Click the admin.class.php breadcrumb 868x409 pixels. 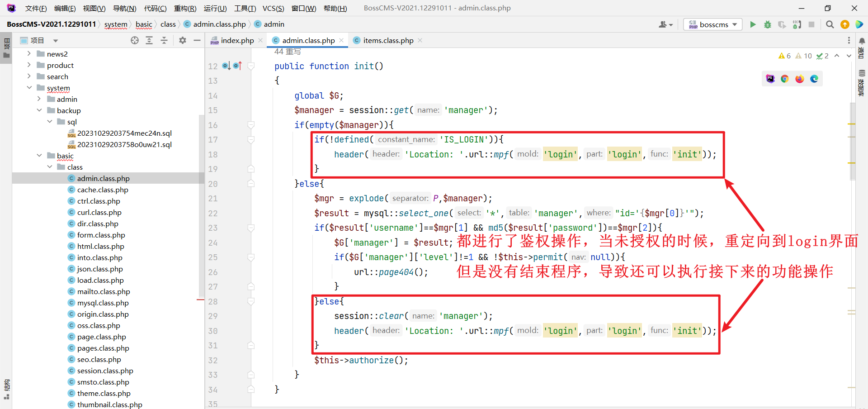coord(215,24)
